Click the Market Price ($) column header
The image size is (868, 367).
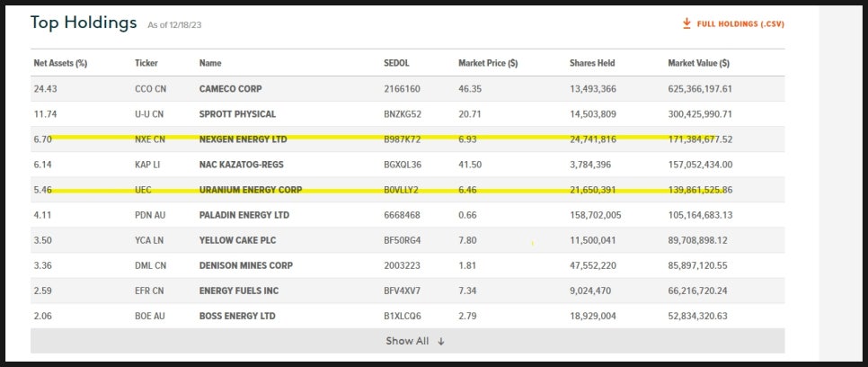point(488,63)
